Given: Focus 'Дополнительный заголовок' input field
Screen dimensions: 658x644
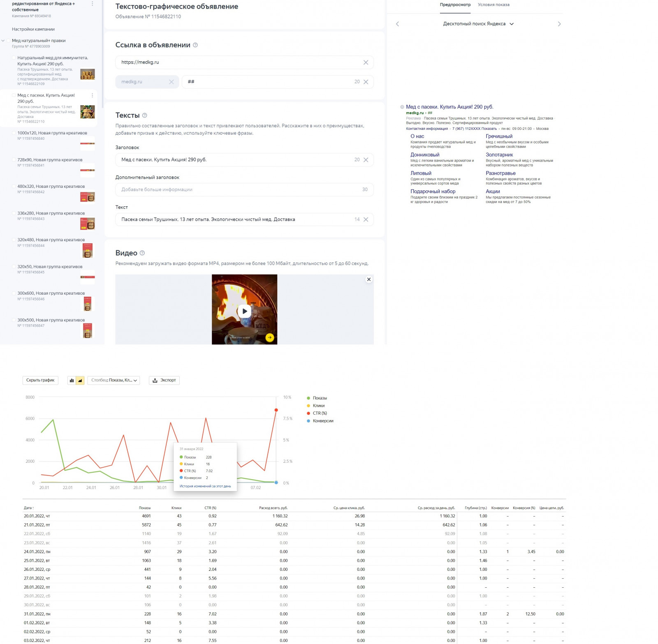Looking at the screenshot, I should point(244,190).
